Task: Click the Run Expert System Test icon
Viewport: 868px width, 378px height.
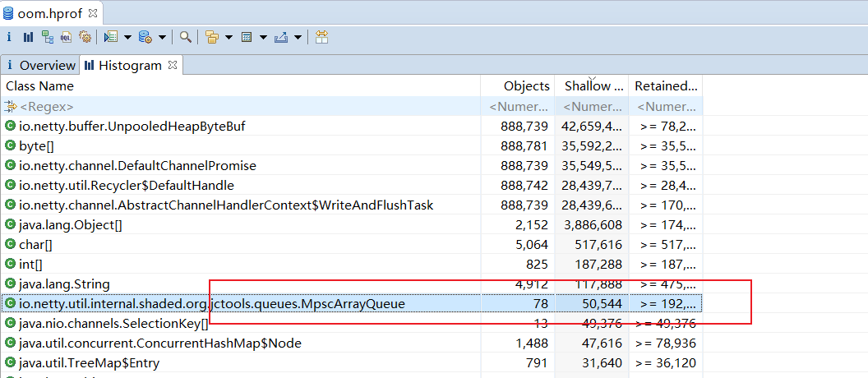Action: pyautogui.click(x=112, y=37)
